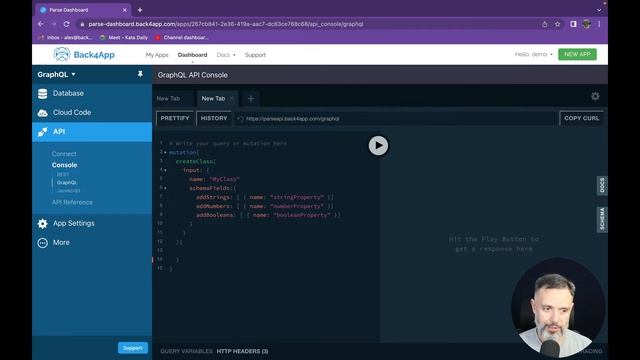Go to My Apps
640x360 pixels.
pos(157,55)
